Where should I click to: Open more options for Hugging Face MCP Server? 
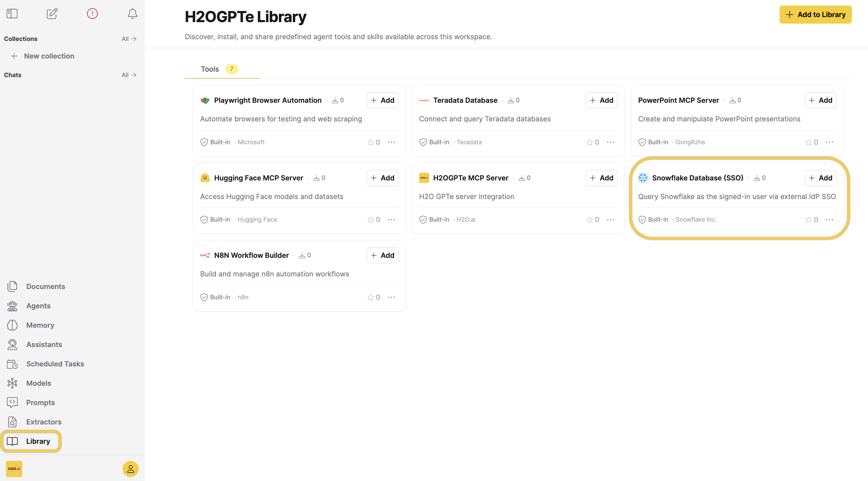[x=392, y=220]
